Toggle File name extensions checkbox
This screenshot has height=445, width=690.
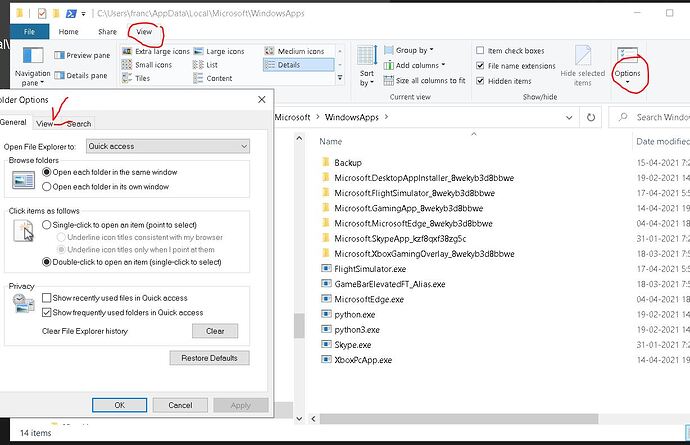pos(480,66)
